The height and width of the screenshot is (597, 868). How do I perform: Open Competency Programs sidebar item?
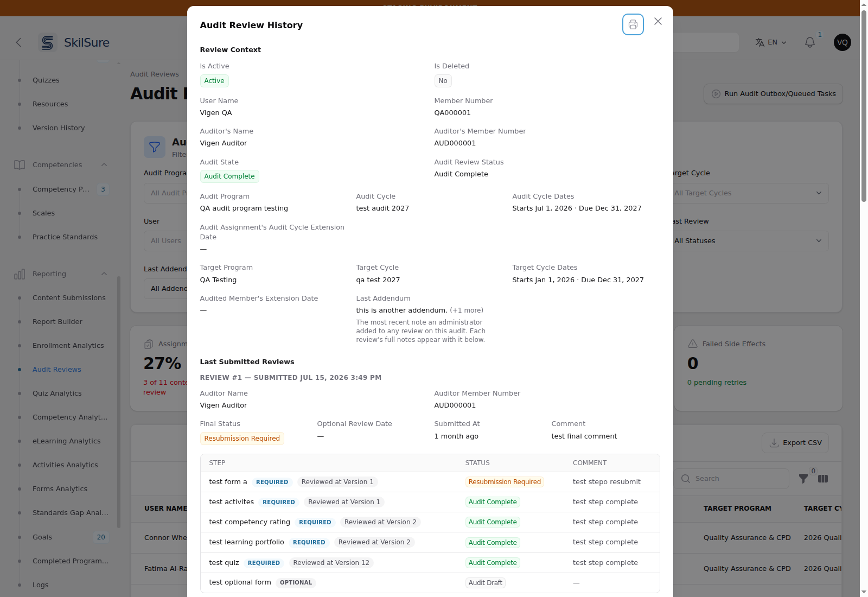point(61,189)
